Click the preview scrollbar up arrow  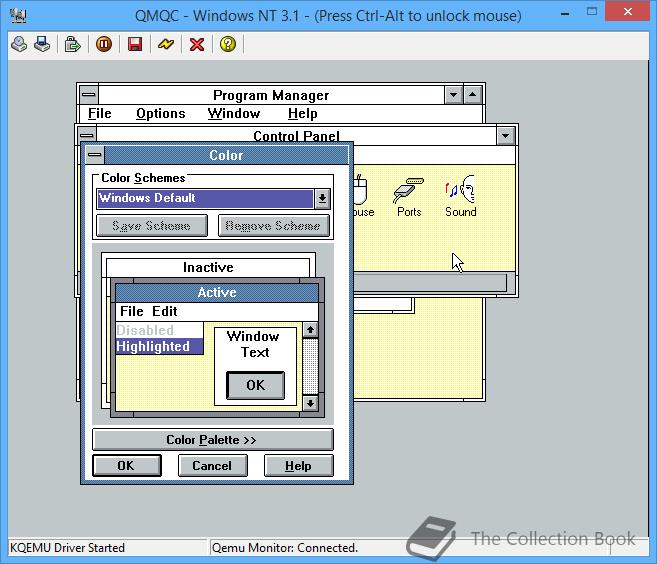pyautogui.click(x=310, y=330)
